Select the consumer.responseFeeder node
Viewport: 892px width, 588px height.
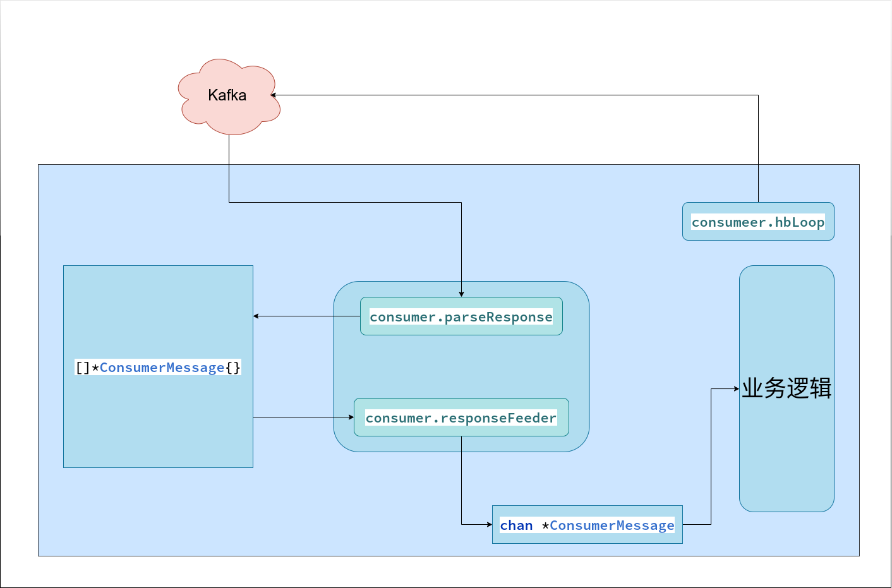[461, 417]
